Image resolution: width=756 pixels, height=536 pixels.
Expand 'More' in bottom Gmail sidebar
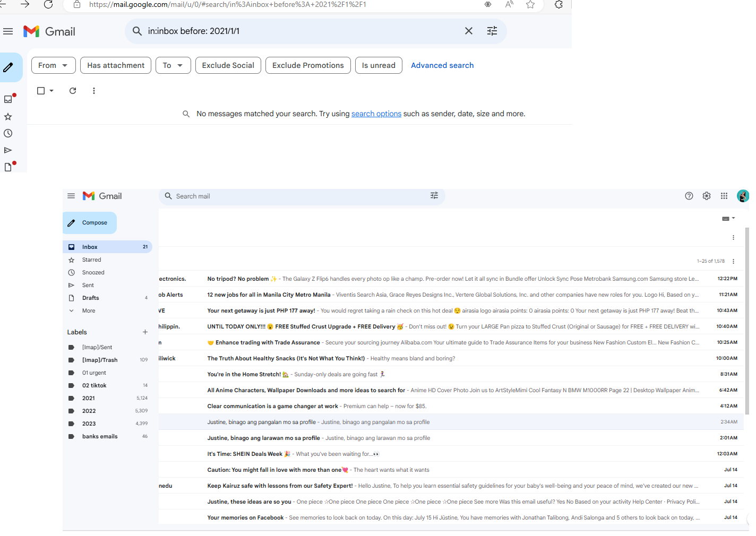(x=89, y=311)
